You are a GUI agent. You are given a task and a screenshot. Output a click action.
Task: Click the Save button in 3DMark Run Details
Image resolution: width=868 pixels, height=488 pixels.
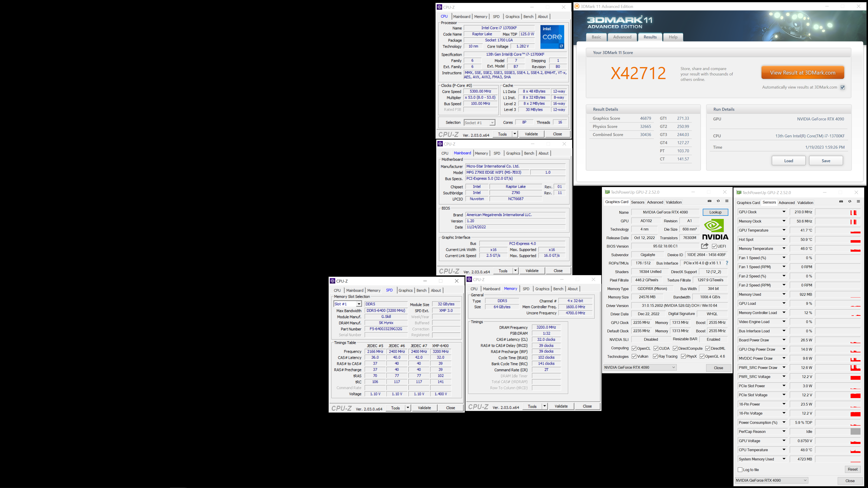click(x=826, y=161)
